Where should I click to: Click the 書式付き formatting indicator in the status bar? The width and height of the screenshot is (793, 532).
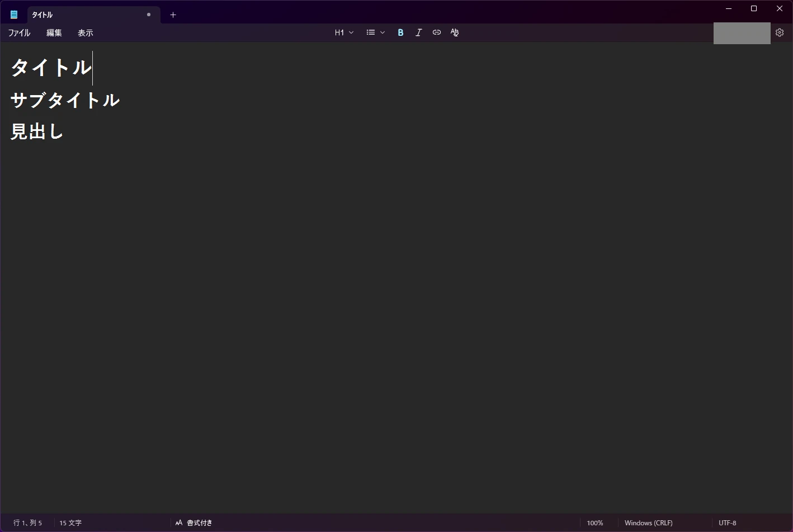[194, 523]
